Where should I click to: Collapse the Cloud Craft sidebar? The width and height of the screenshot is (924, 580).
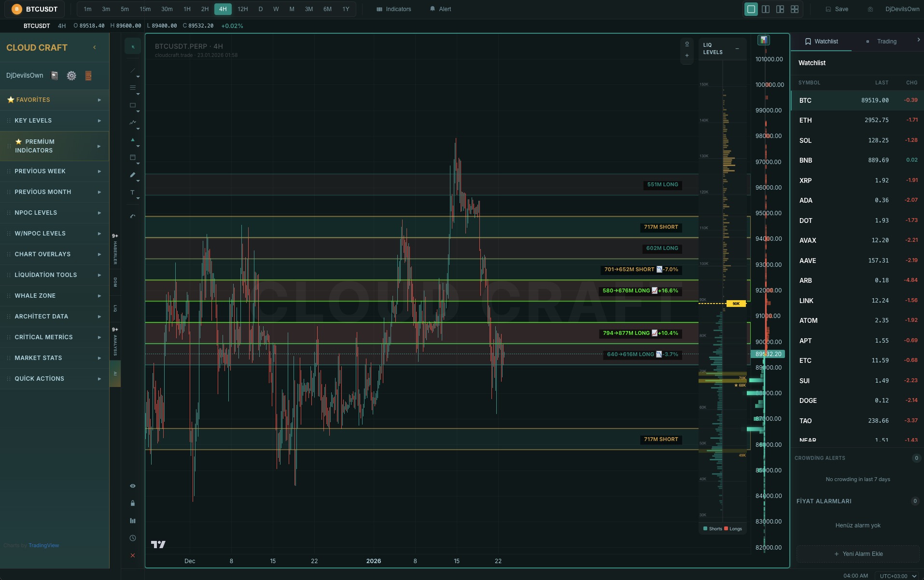[95, 47]
